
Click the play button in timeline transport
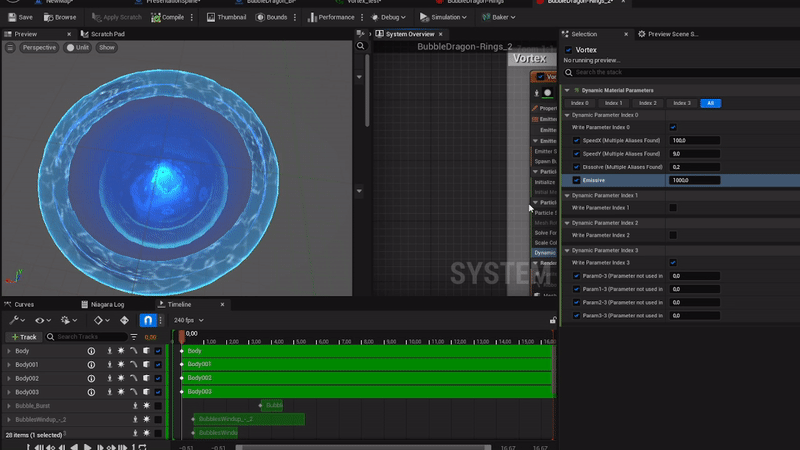(87, 447)
